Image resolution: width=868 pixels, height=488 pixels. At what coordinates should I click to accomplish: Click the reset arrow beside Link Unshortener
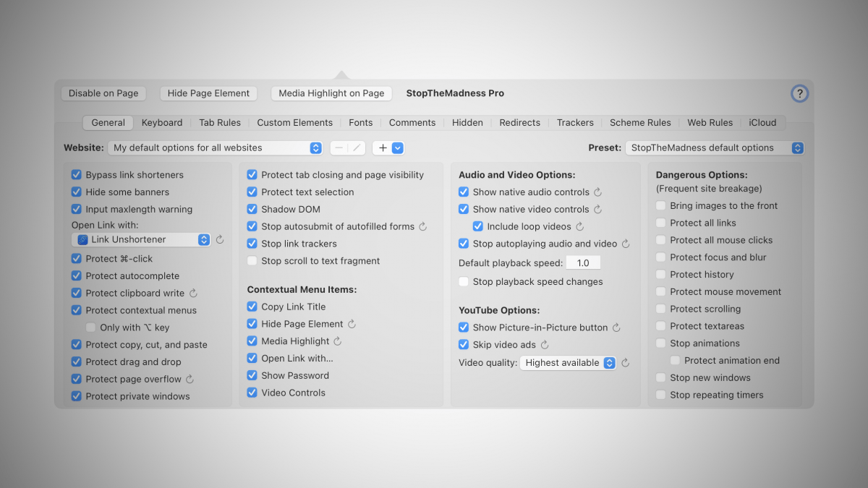point(220,240)
